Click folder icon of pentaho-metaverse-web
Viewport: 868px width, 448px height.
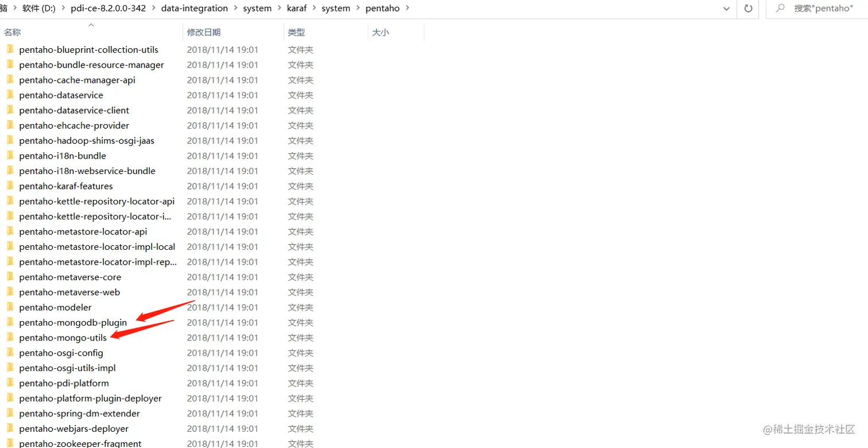click(x=10, y=292)
